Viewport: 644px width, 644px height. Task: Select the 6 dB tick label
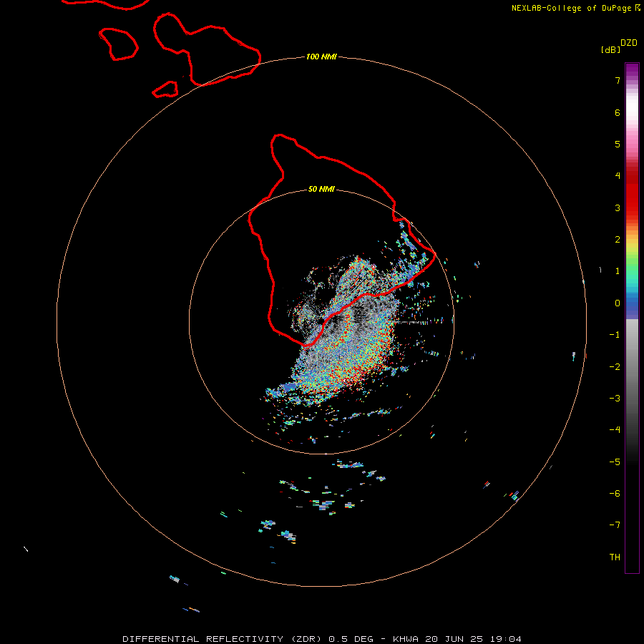coord(618,112)
